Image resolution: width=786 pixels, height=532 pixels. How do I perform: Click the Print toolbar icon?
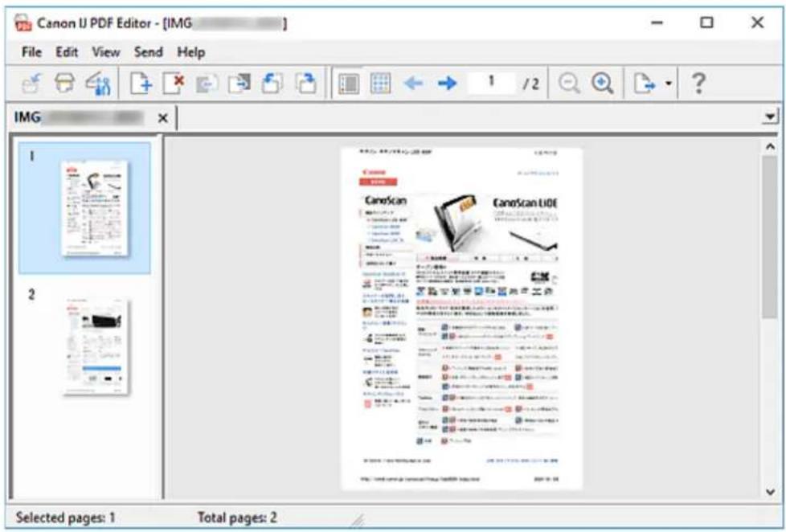pyautogui.click(x=64, y=84)
